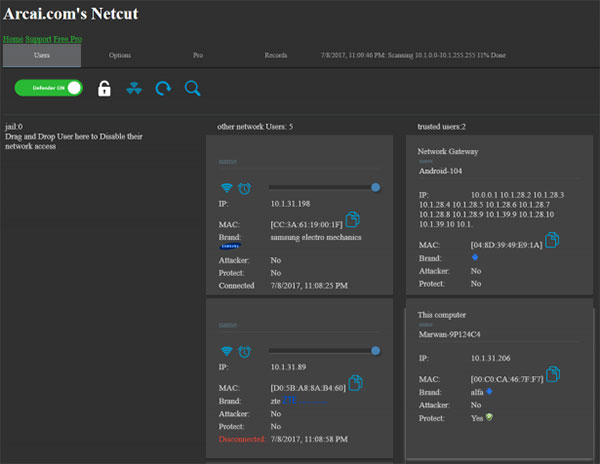The image size is (600, 464).
Task: Open the Free link
Action: tap(61, 39)
